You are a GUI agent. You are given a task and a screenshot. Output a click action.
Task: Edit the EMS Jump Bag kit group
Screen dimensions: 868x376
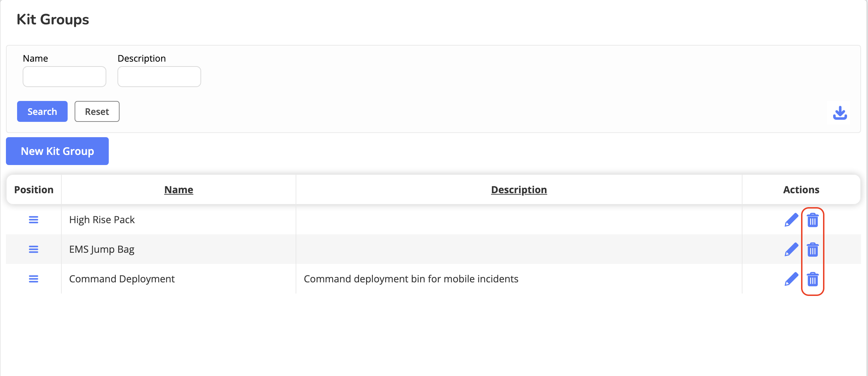[x=791, y=250]
